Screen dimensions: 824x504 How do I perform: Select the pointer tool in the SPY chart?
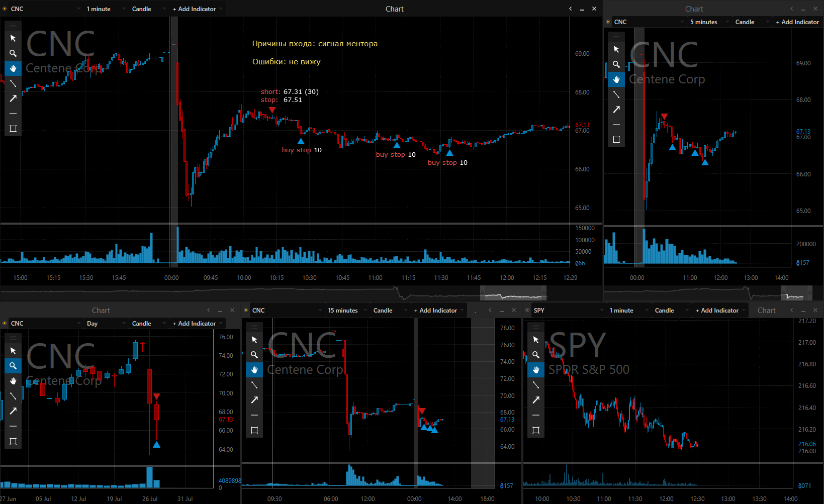(x=536, y=340)
